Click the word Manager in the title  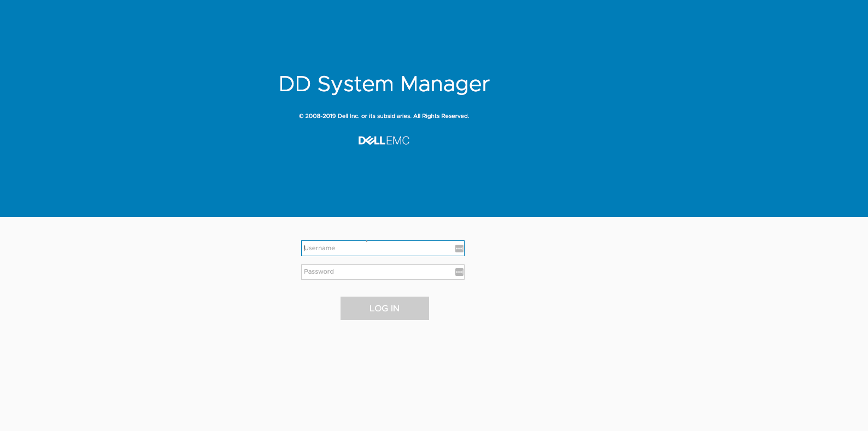tap(445, 84)
